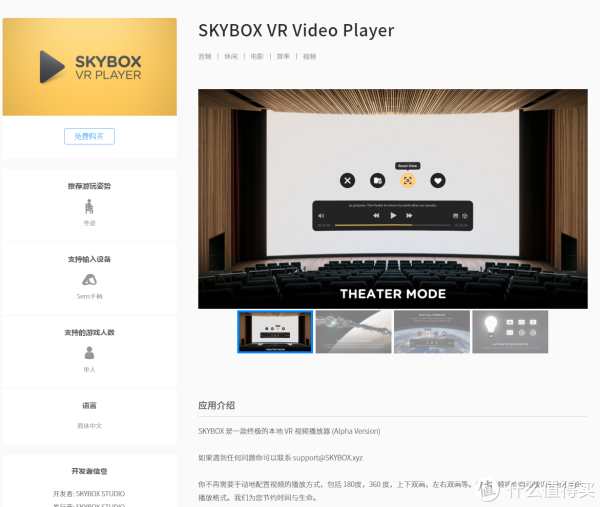The width and height of the screenshot is (600, 507).
Task: Click the single player person icon
Action: (x=89, y=353)
